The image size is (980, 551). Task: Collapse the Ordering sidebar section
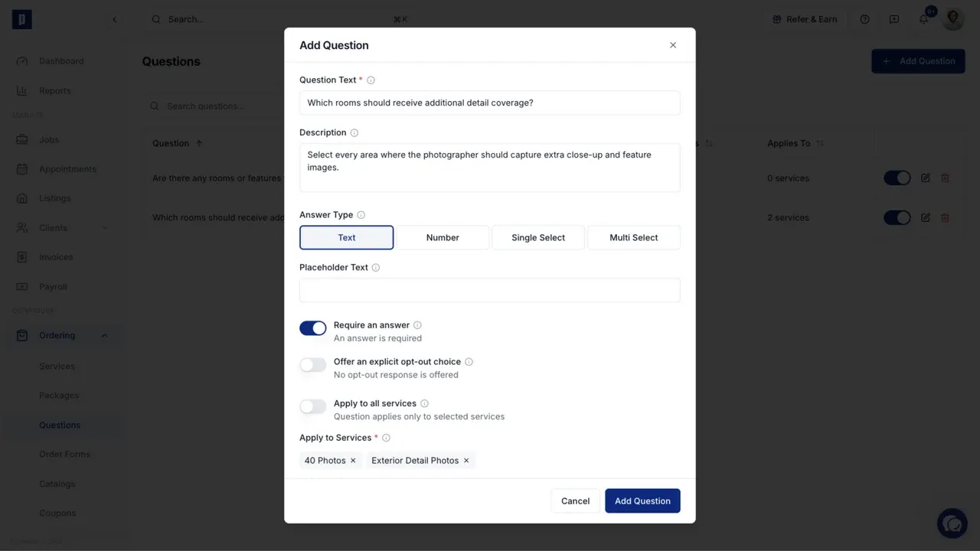point(105,336)
